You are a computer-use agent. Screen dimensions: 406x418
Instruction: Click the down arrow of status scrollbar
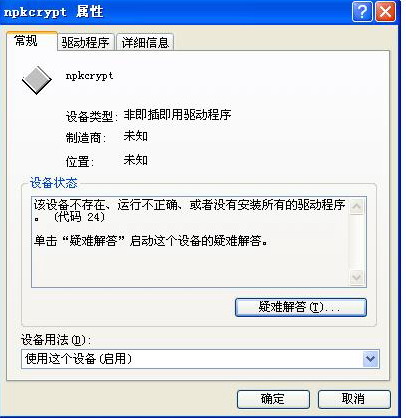357,277
